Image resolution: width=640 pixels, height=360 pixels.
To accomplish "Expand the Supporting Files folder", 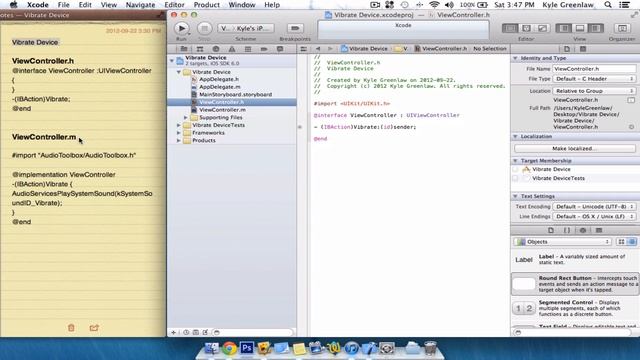I will coord(186,118).
